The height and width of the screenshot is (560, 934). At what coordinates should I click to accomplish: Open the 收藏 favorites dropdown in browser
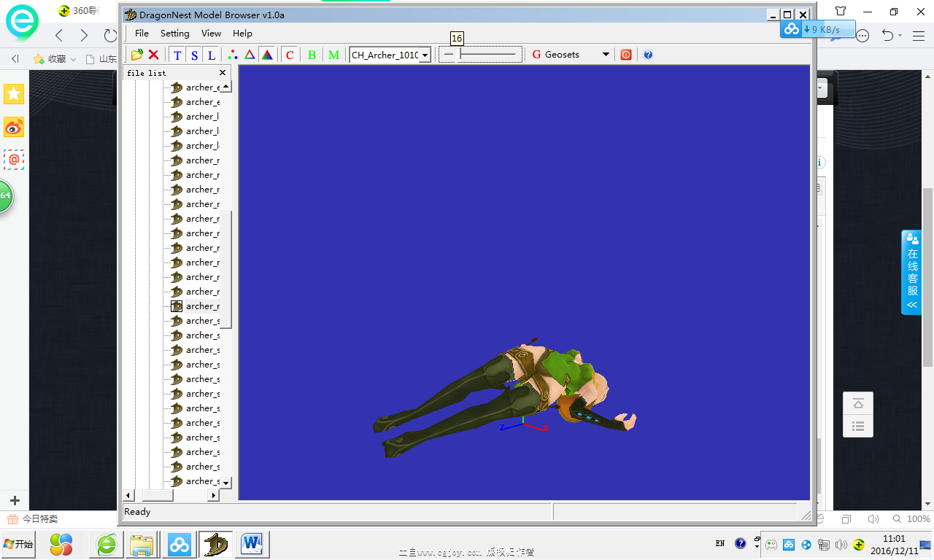(55, 59)
